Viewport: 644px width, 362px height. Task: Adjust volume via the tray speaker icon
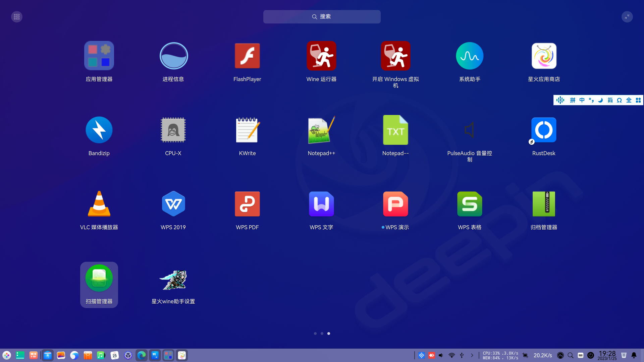coord(441,355)
